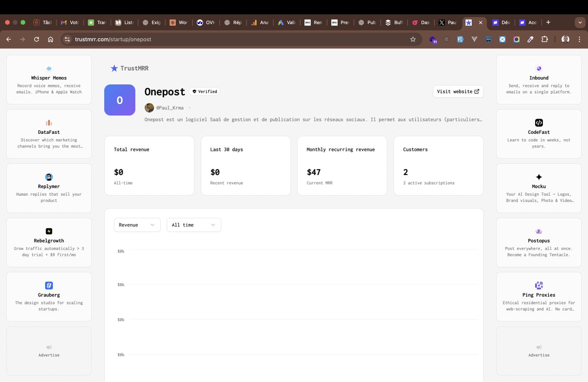Screen dimensions: 588x382
Task: Click the browser forward arrow
Action: pos(22,39)
